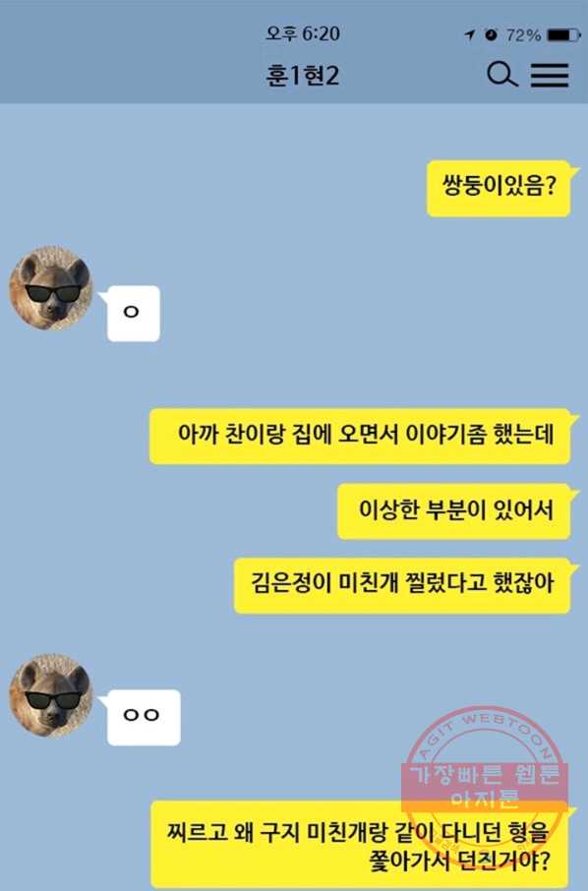The width and height of the screenshot is (588, 891).
Task: Select message starting 찌르고 왜 구지
Action: [360, 845]
